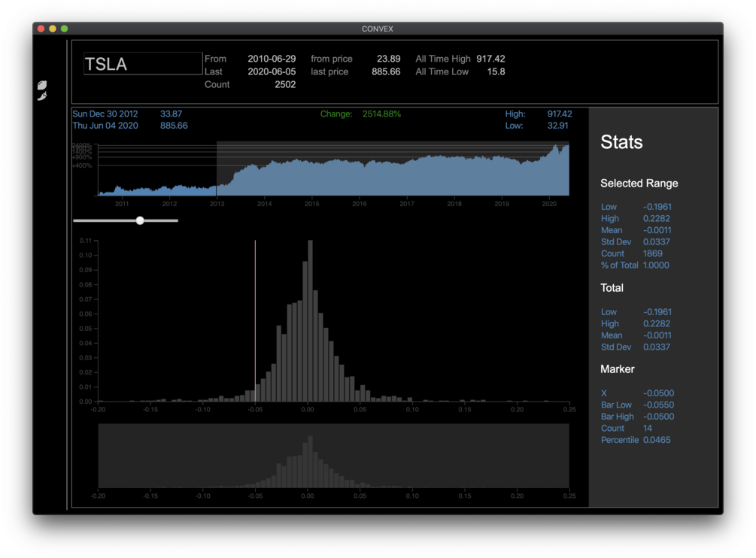The image size is (756, 558).
Task: Click the Change value 2514.88%
Action: (x=381, y=114)
